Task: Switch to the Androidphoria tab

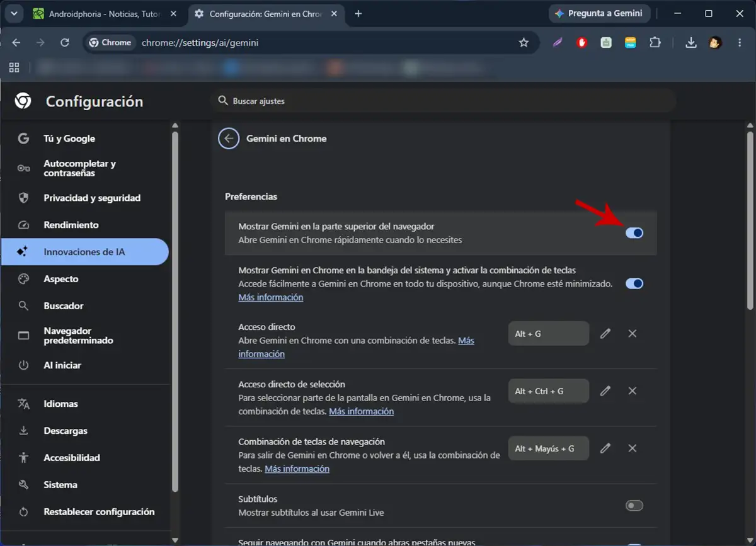Action: click(106, 14)
